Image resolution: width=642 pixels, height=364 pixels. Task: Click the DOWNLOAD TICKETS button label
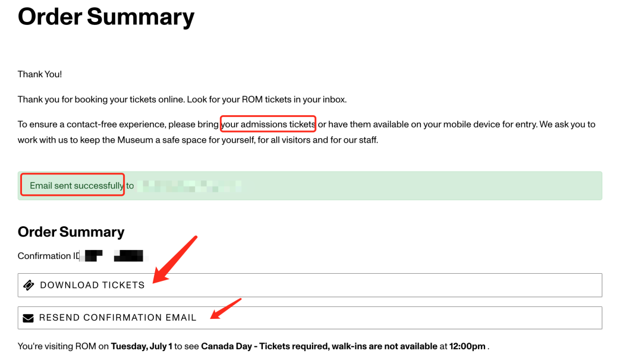click(x=92, y=285)
